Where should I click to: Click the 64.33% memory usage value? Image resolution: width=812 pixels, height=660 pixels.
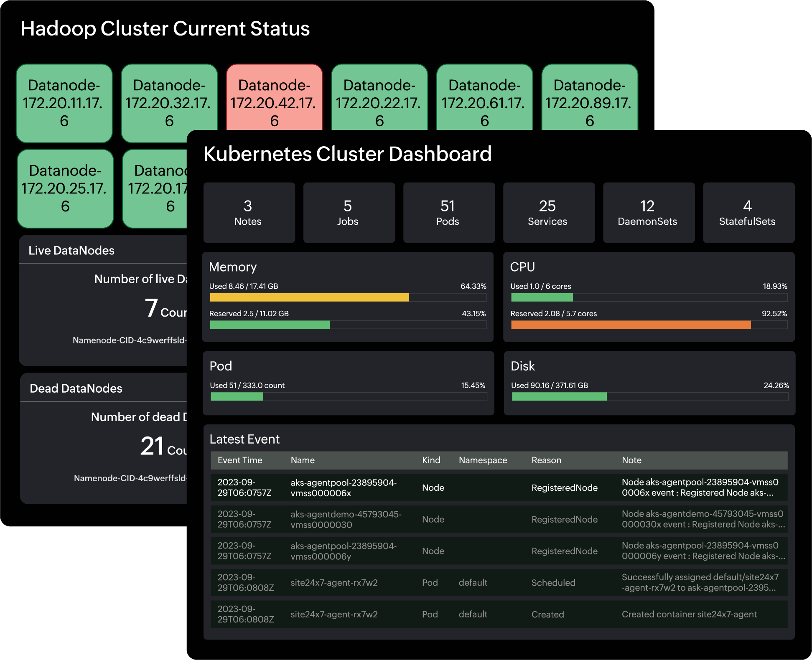click(473, 286)
